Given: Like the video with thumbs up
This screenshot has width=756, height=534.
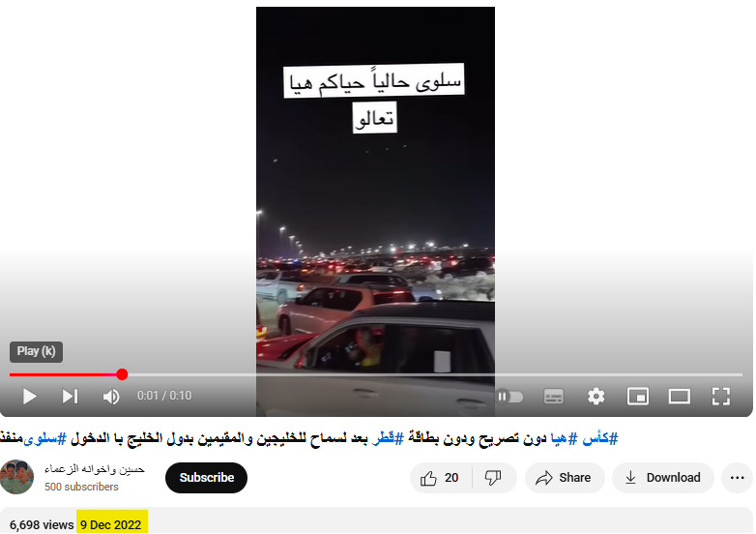Looking at the screenshot, I should 440,478.
